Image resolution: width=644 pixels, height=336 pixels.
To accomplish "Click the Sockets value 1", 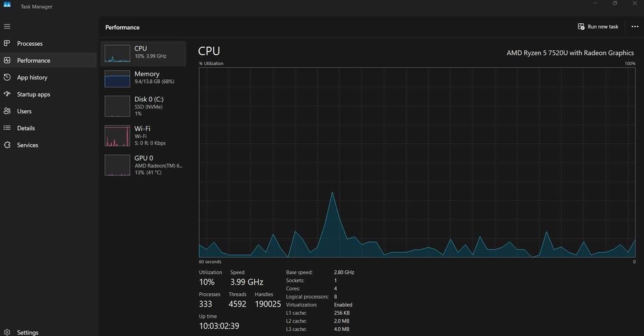I will click(335, 281).
